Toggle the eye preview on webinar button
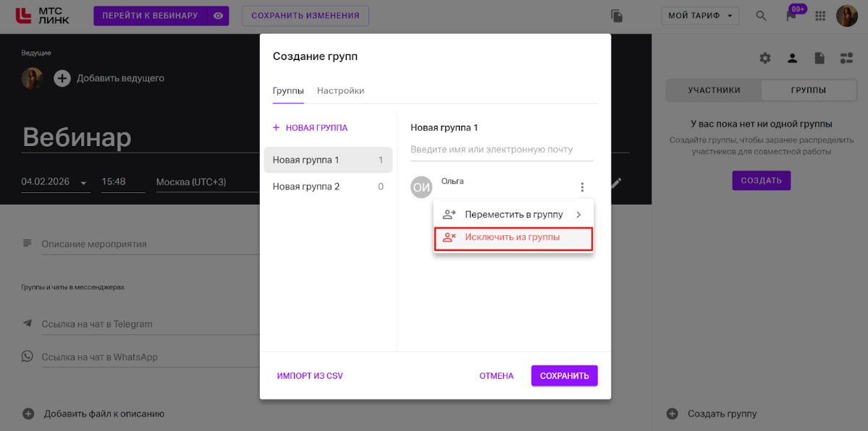 point(217,16)
